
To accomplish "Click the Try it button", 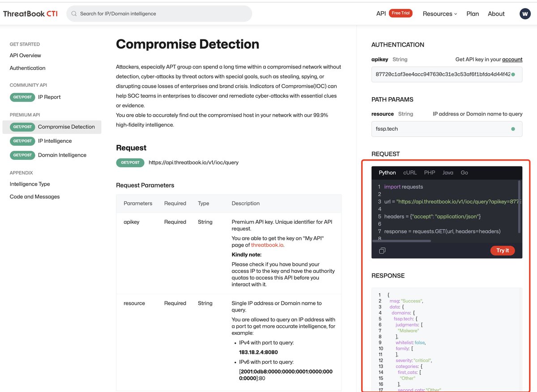I will tap(503, 251).
